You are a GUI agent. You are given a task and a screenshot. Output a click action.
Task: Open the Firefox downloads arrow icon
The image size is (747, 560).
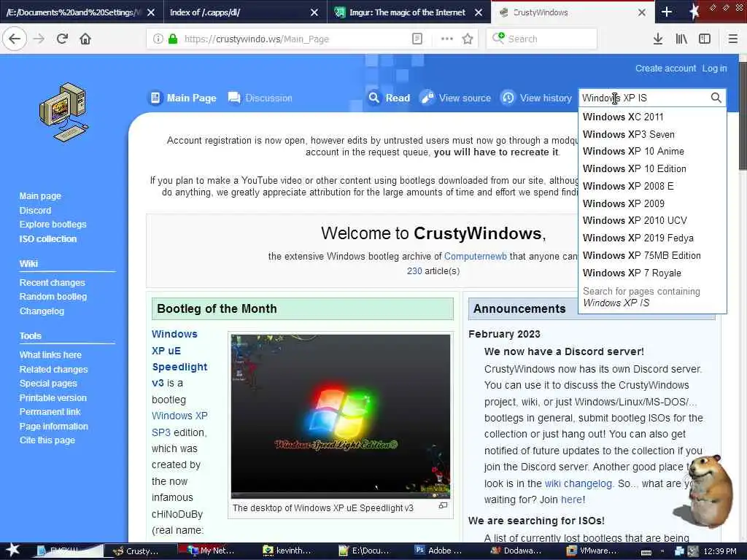coord(658,39)
